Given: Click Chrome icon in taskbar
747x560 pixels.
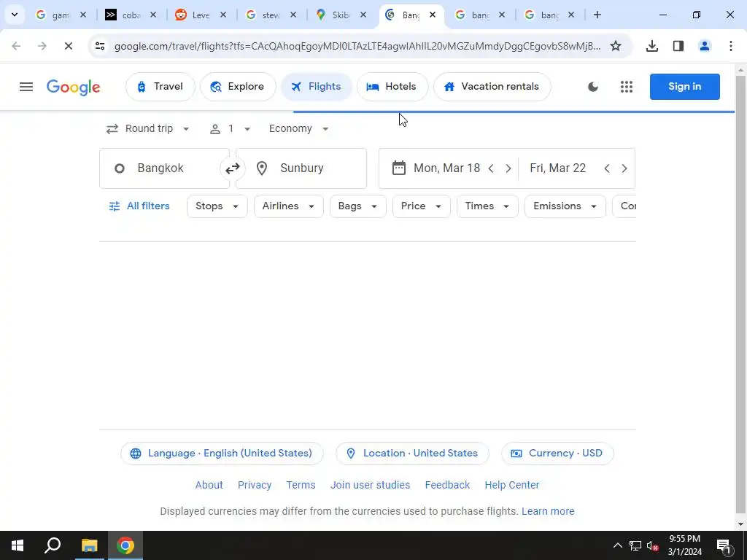Looking at the screenshot, I should pyautogui.click(x=125, y=545).
